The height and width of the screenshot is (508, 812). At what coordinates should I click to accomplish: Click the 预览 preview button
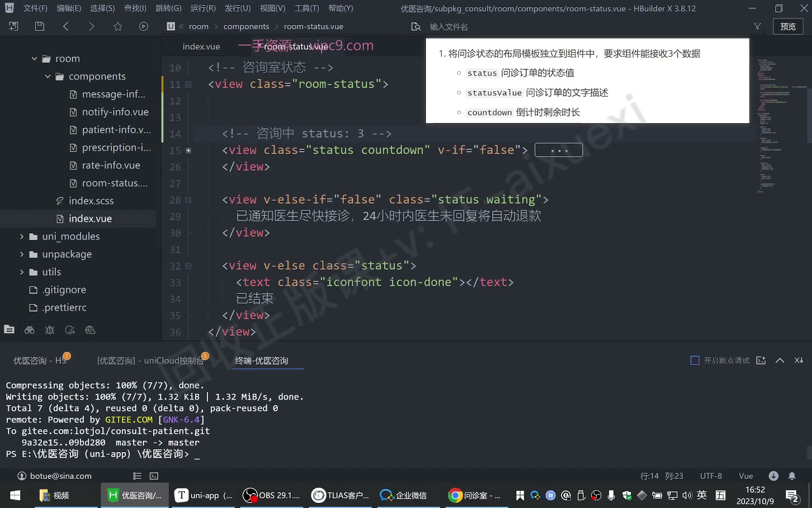(788, 26)
